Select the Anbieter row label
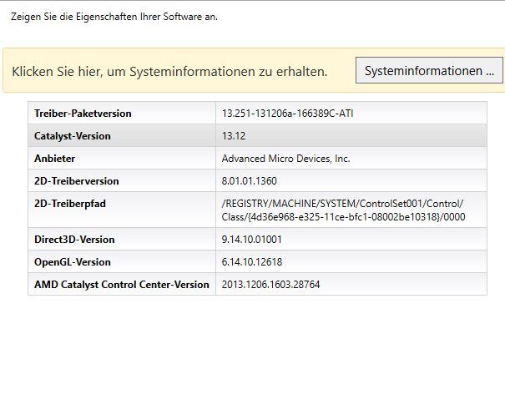This screenshot has width=505, height=420. coord(54,159)
